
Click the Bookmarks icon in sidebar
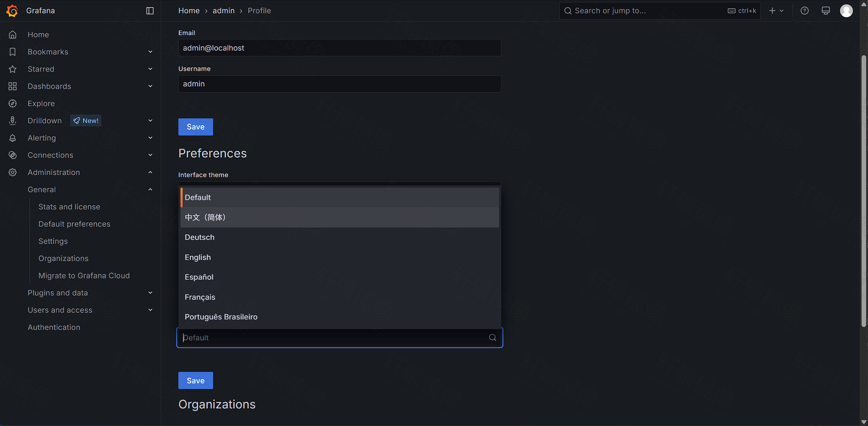click(x=13, y=52)
